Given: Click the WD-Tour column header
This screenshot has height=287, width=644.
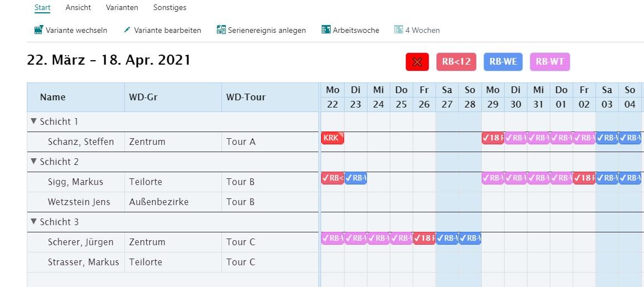Looking at the screenshot, I should (x=246, y=97).
